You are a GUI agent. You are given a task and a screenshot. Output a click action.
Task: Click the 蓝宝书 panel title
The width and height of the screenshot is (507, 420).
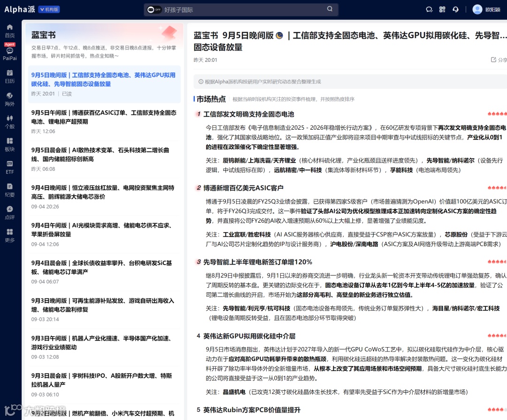tap(43, 35)
